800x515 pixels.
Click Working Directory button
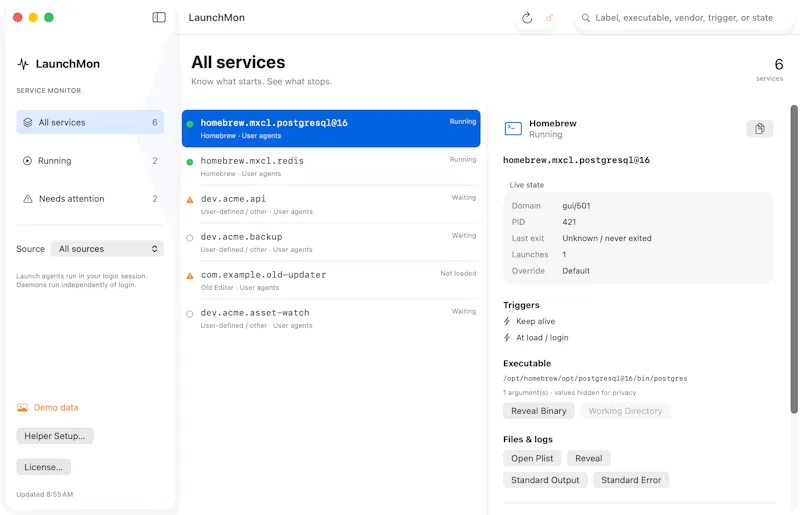pyautogui.click(x=625, y=411)
